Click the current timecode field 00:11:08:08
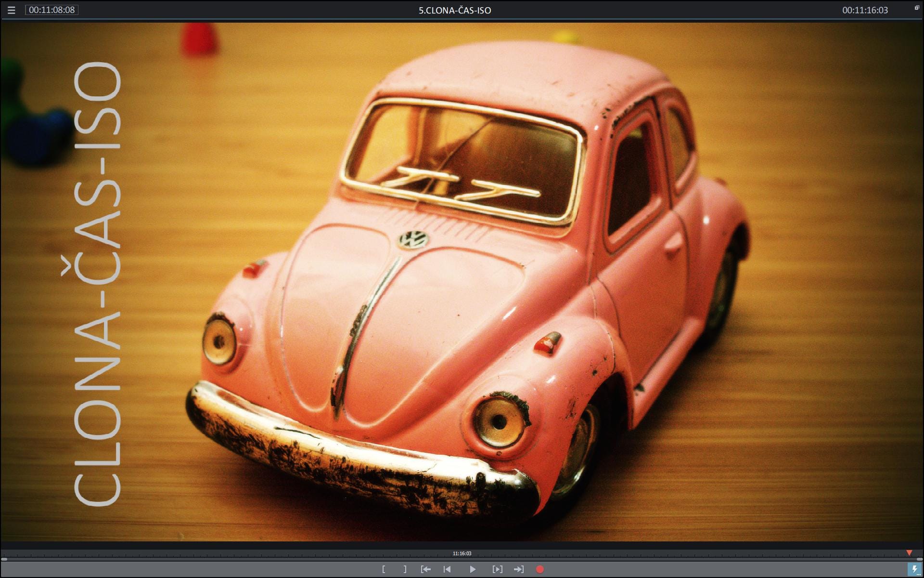This screenshot has width=924, height=578. (51, 10)
